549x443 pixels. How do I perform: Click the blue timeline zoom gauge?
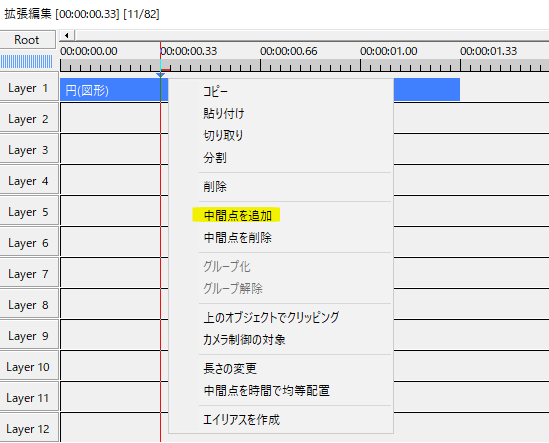(27, 62)
